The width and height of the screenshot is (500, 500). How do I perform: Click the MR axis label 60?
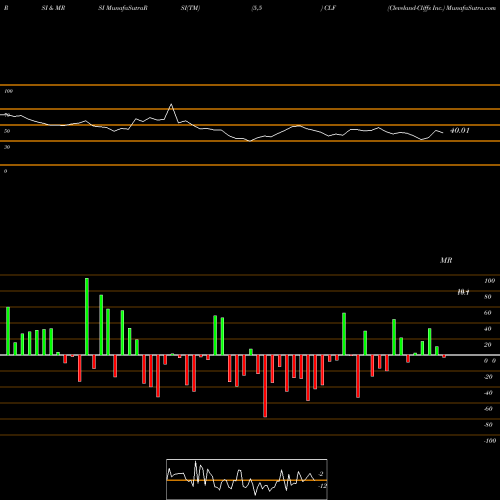488,313
